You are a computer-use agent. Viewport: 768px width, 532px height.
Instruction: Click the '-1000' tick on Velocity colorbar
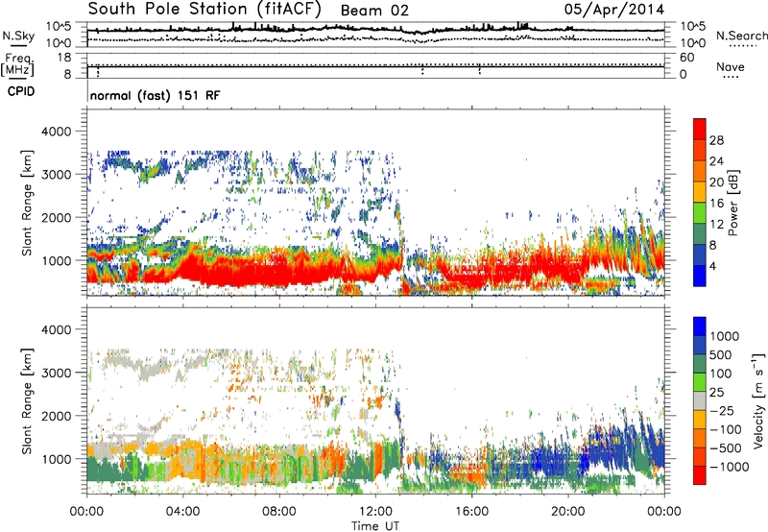pyautogui.click(x=729, y=467)
